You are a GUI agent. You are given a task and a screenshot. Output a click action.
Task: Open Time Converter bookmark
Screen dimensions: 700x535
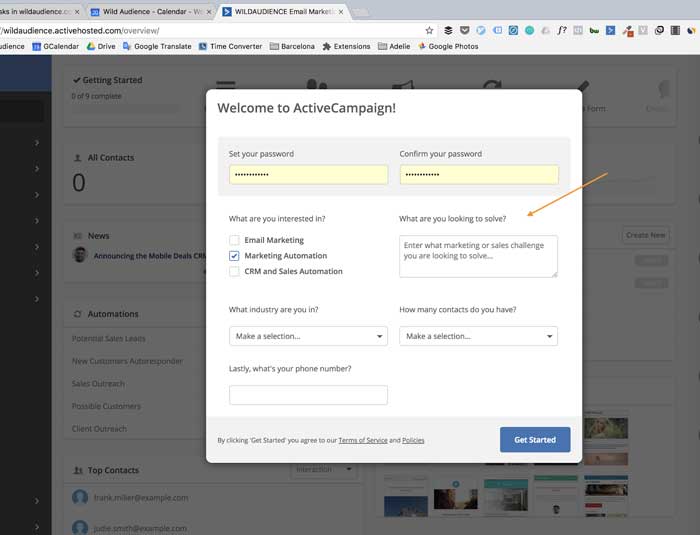point(230,46)
